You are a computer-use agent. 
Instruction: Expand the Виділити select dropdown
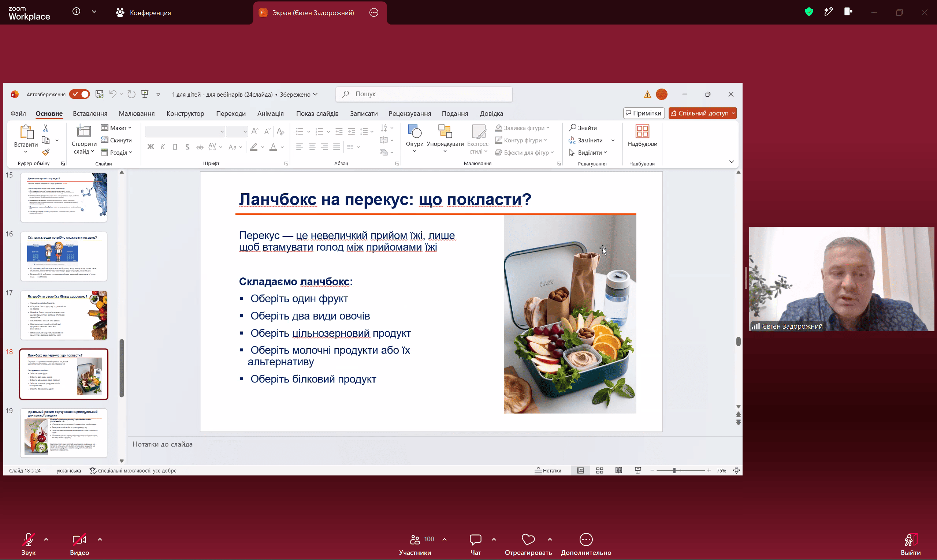(588, 153)
